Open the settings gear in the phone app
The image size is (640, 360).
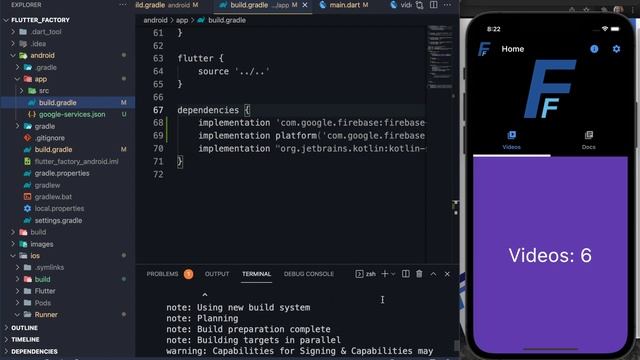(x=616, y=49)
